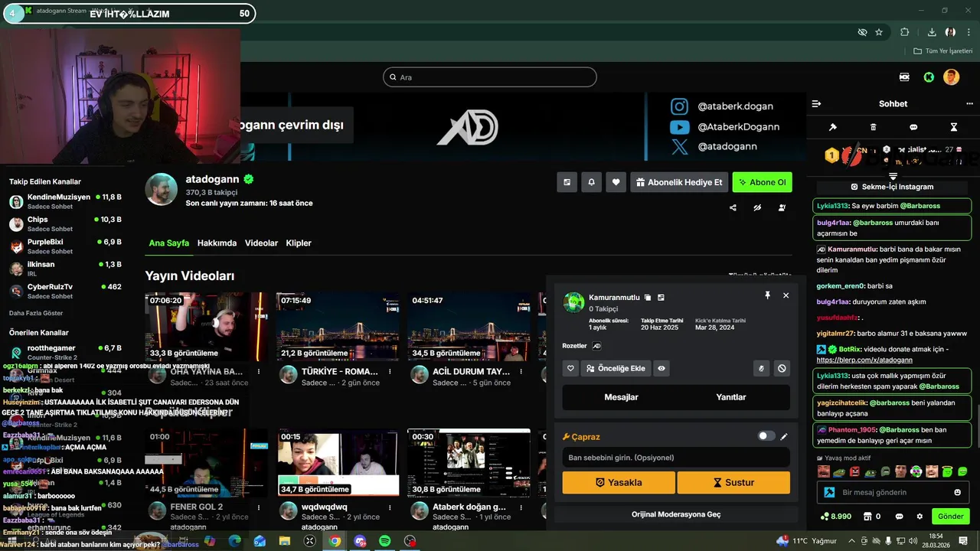The width and height of the screenshot is (980, 551).
Task: Expand the leaderboard arrow above Sekme-İçi Instagram
Action: pos(893,176)
